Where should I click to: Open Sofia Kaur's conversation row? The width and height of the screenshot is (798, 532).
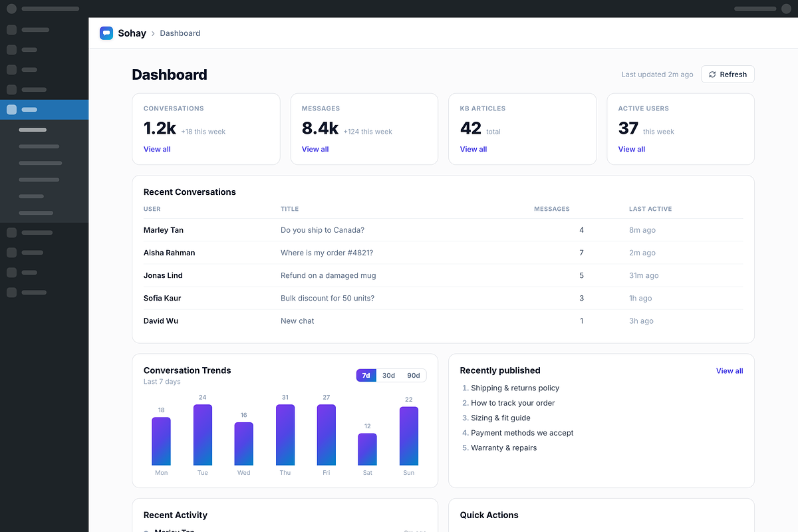pyautogui.click(x=444, y=298)
